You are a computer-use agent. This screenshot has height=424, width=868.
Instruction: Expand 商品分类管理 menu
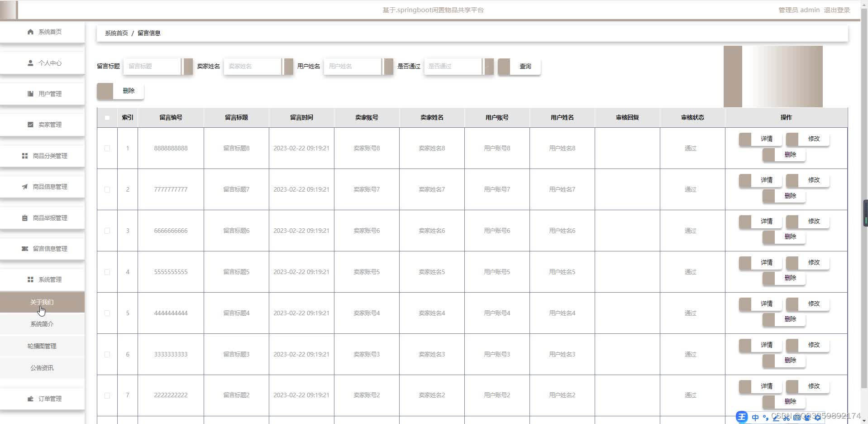(42, 156)
